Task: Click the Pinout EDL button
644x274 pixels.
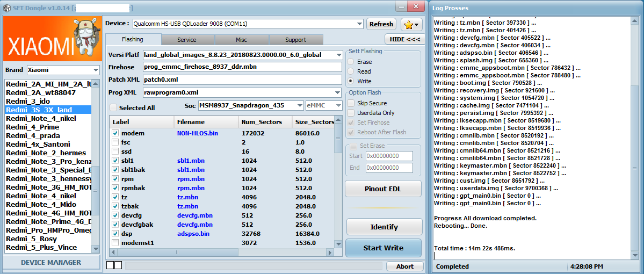Action: point(383,189)
